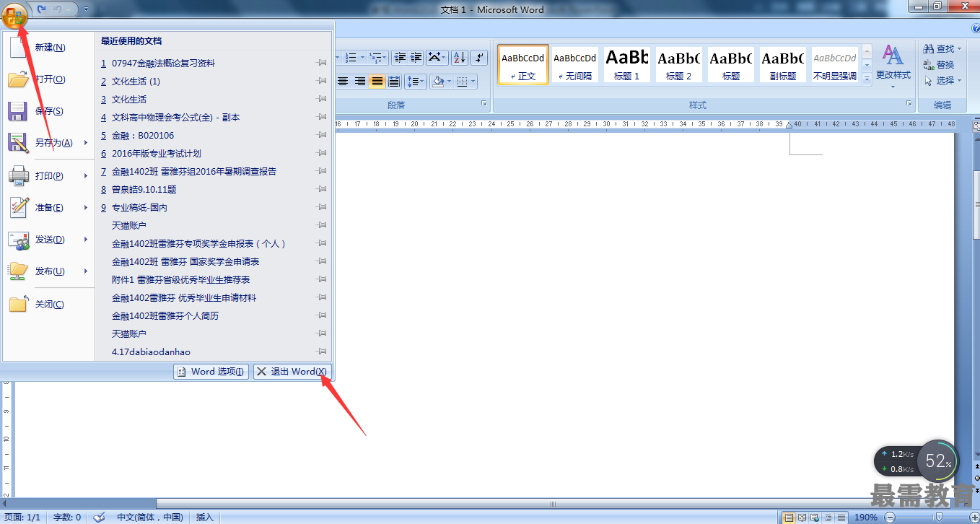The height and width of the screenshot is (524, 980).
Task: Pin 专业稿纸-国内 document
Action: (322, 207)
